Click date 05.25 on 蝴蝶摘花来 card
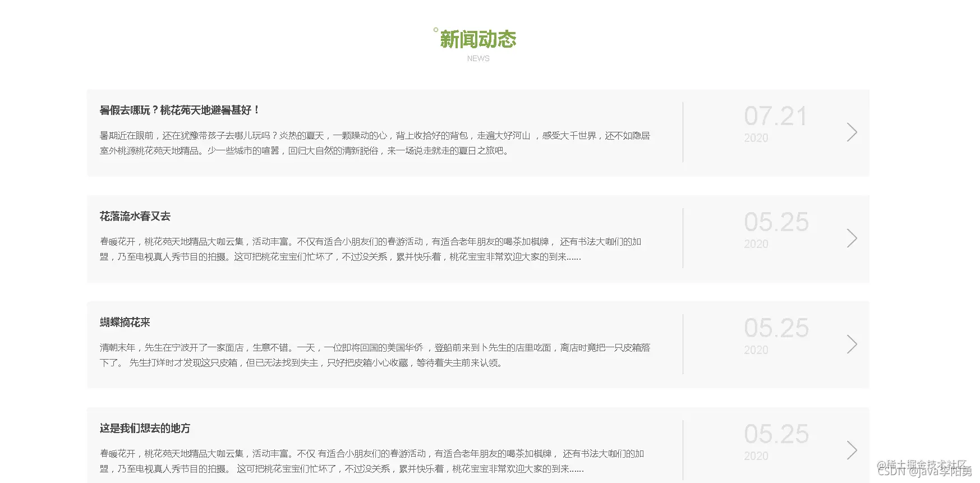Viewport: 980px width, 483px height. click(x=776, y=328)
